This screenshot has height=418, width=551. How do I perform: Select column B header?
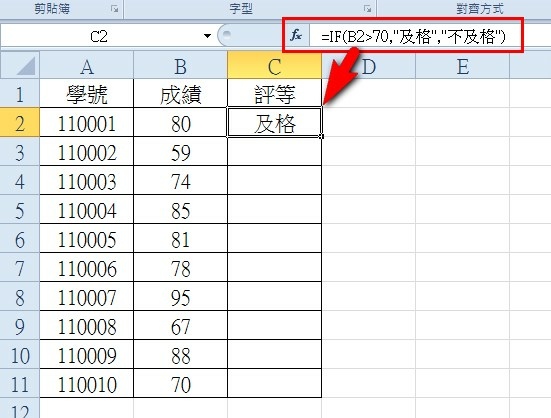180,65
